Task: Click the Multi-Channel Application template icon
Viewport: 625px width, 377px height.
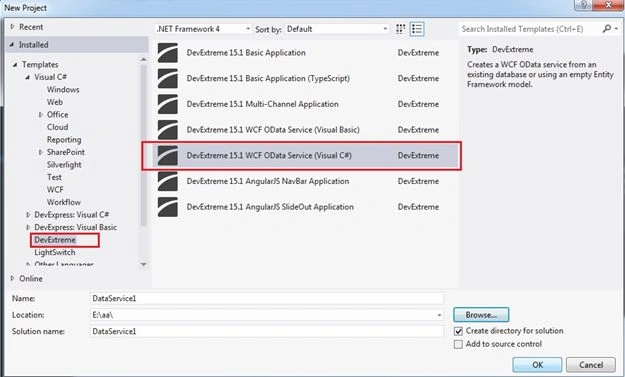Action: point(168,104)
